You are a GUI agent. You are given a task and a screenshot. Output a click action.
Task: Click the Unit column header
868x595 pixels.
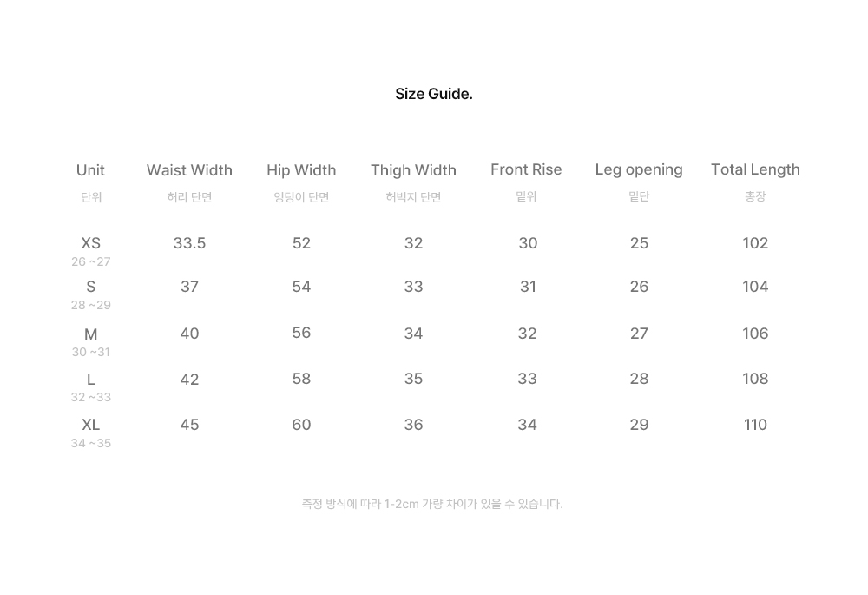point(90,170)
